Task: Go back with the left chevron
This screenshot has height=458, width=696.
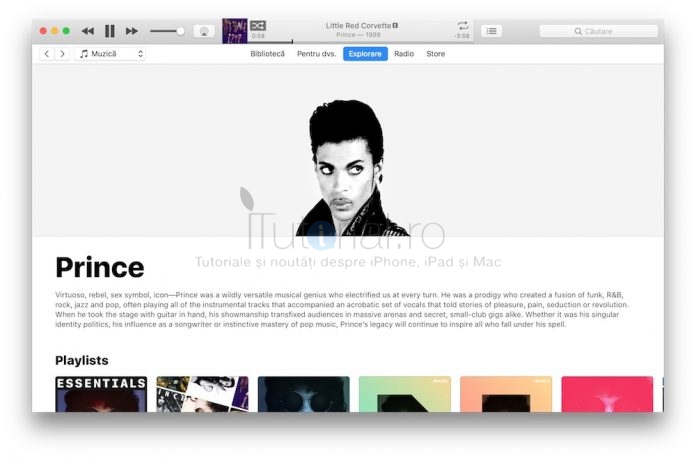Action: tap(47, 54)
